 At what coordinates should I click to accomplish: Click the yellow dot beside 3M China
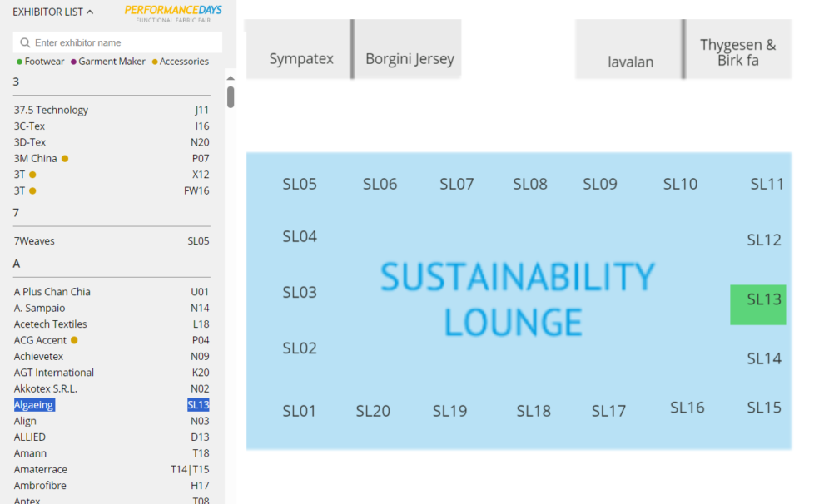(65, 159)
